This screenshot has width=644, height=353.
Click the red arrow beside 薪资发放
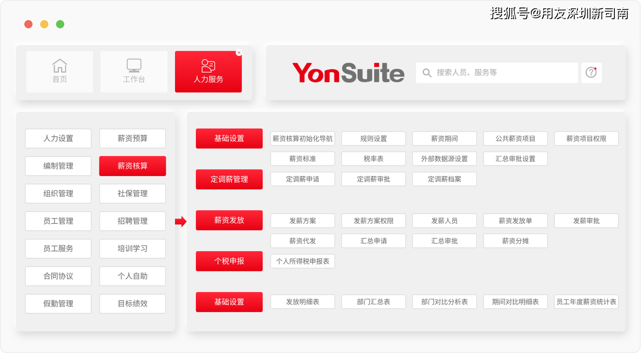[181, 222]
